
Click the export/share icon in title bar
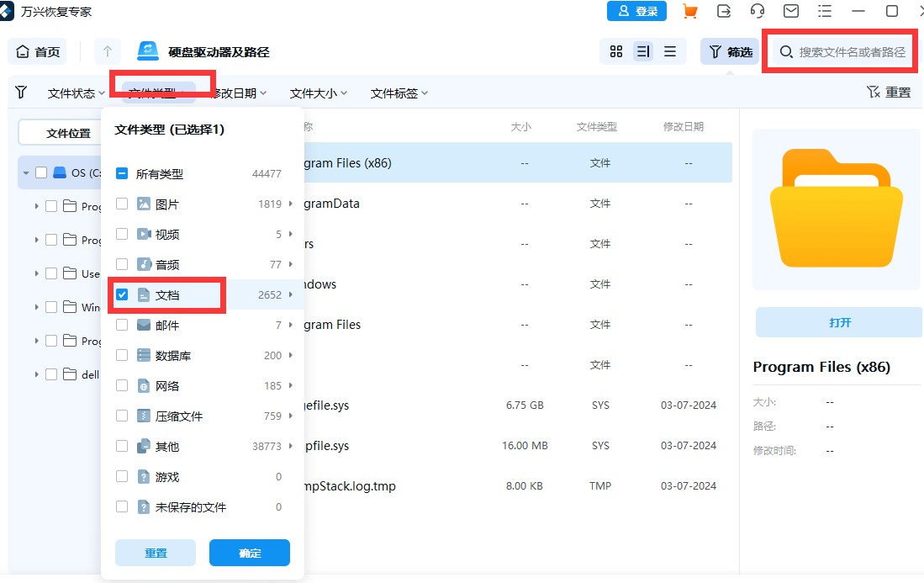724,11
